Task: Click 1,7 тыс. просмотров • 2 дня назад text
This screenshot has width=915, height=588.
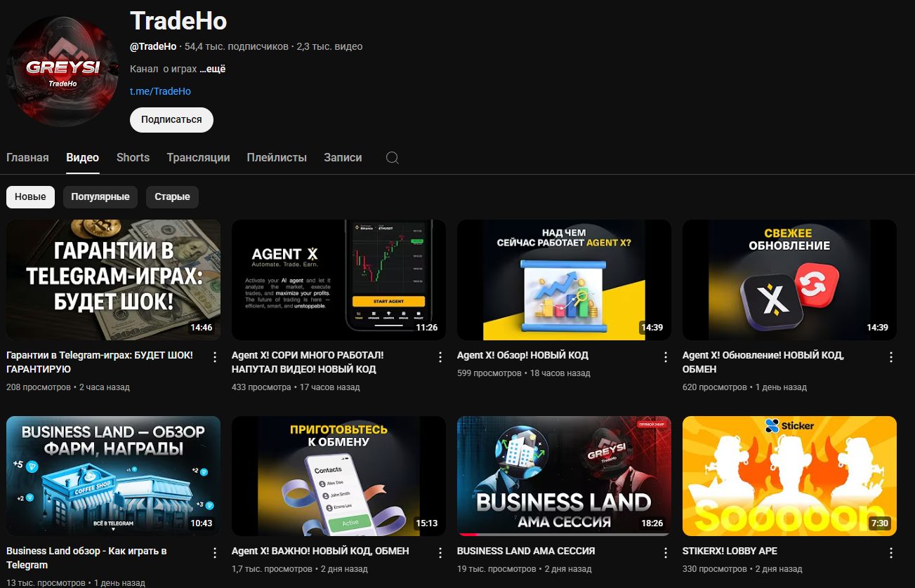Action: pos(300,569)
